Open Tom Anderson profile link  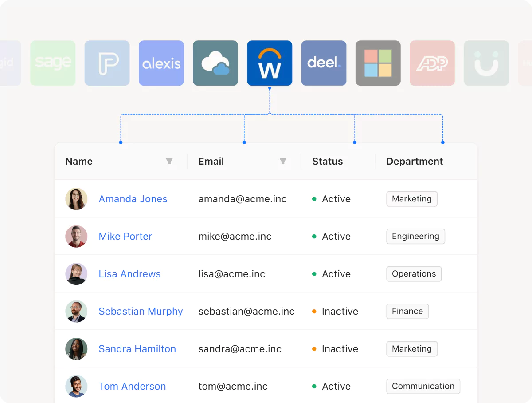pyautogui.click(x=133, y=386)
